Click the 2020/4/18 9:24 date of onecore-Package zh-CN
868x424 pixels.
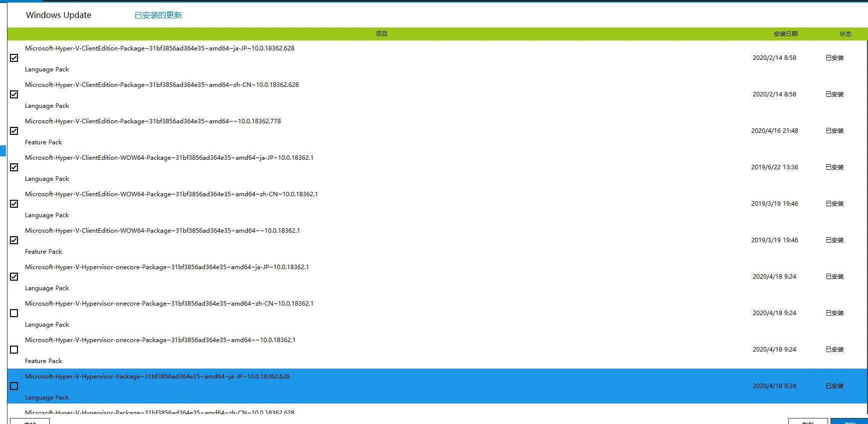pyautogui.click(x=775, y=313)
